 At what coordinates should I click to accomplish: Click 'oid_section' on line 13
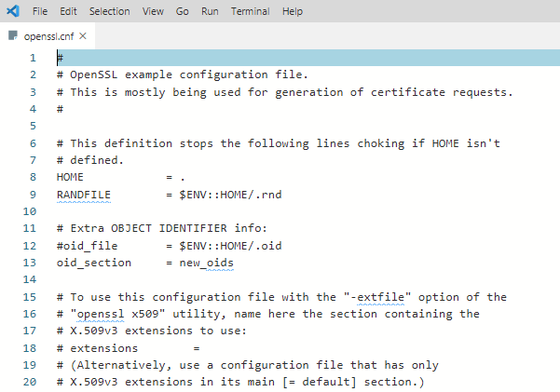tap(93, 264)
